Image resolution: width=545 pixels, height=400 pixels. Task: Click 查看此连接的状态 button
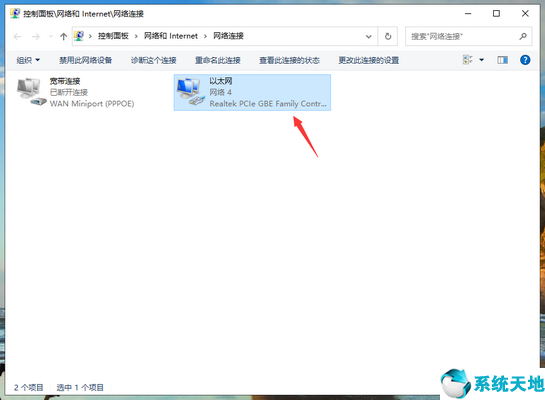pyautogui.click(x=289, y=60)
